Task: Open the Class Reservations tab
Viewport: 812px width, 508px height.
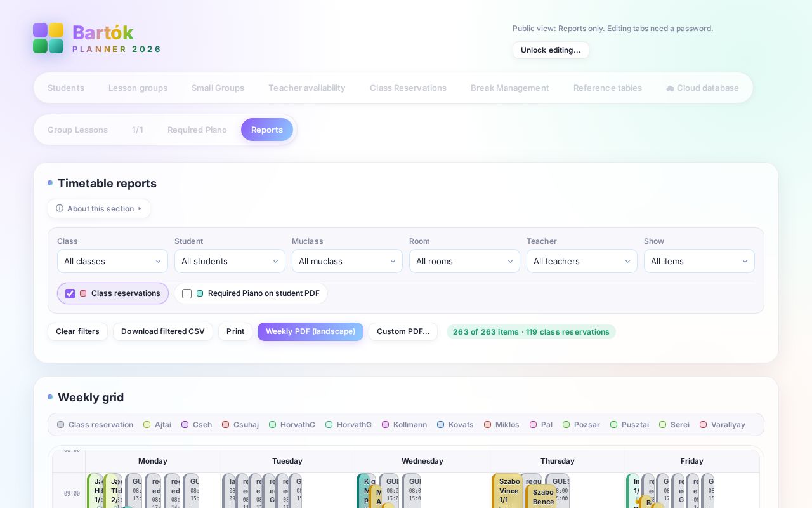Action: click(x=408, y=88)
